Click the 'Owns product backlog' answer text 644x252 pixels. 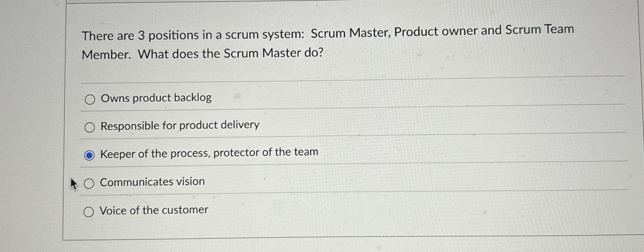point(156,98)
